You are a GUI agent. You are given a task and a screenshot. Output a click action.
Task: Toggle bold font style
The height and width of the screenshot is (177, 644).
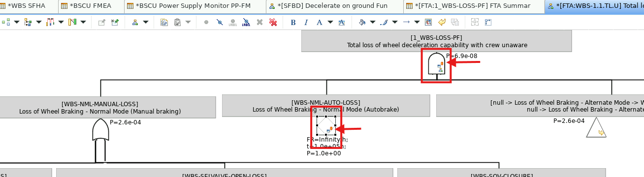[x=293, y=22]
